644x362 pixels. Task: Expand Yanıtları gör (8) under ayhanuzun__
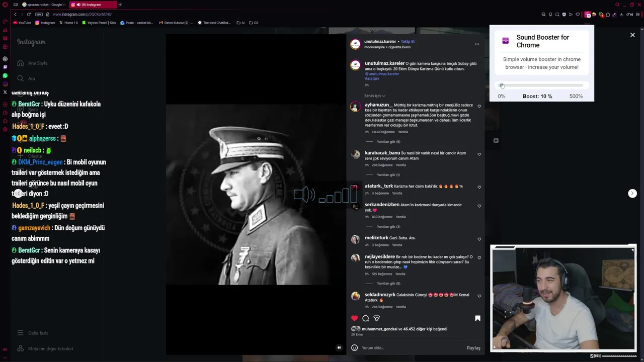click(x=388, y=142)
